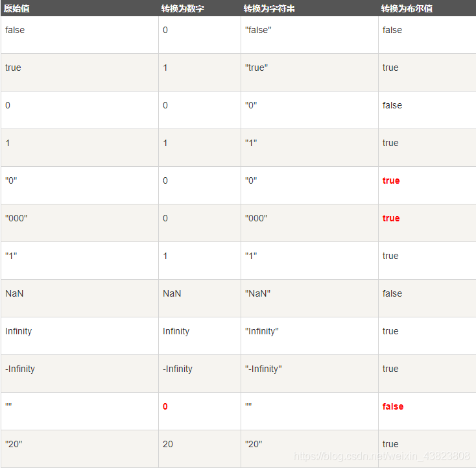
Task: Click -Infinity in the original value column
Action: [x=20, y=369]
